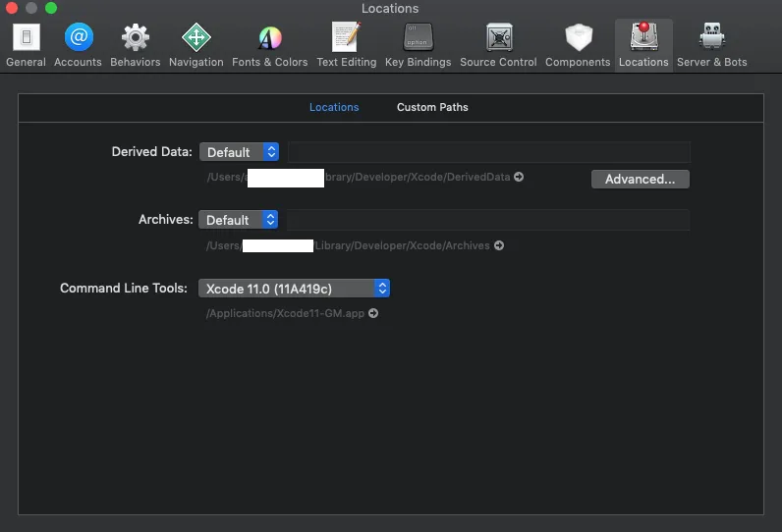This screenshot has width=782, height=532.
Task: Click the Archives path field
Action: [488, 220]
